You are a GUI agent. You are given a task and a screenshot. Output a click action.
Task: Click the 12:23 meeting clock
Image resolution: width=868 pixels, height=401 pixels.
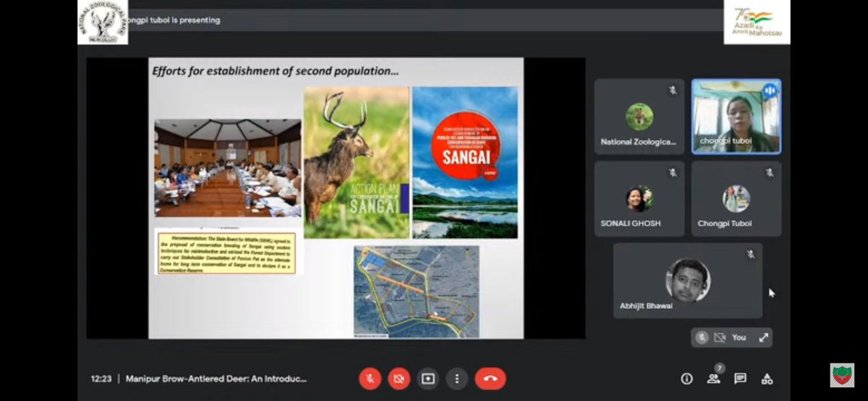pyautogui.click(x=101, y=379)
